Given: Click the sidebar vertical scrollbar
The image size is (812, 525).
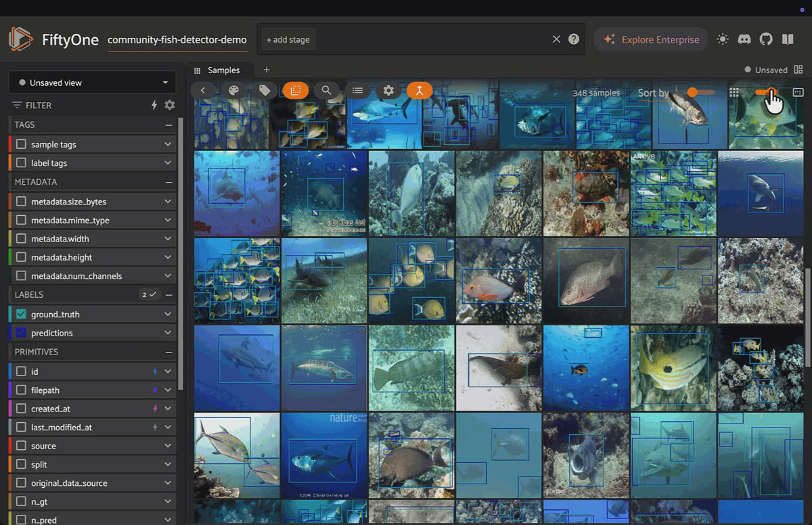Looking at the screenshot, I should point(181,254).
